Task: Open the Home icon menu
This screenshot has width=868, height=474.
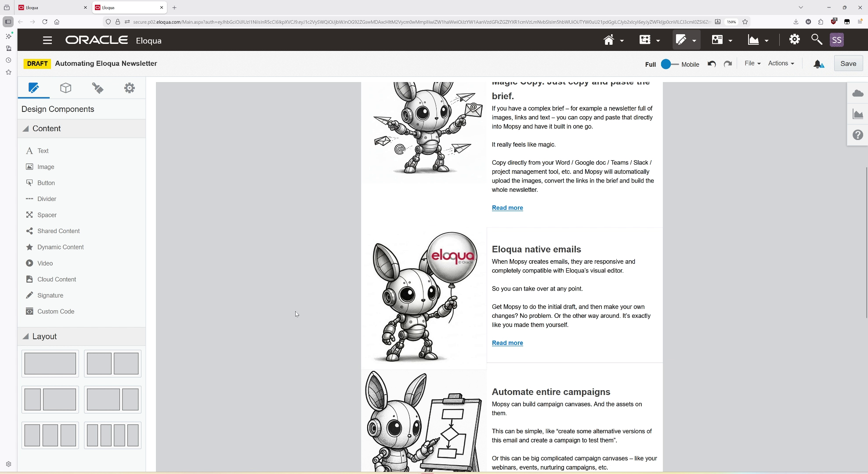Action: click(x=613, y=40)
